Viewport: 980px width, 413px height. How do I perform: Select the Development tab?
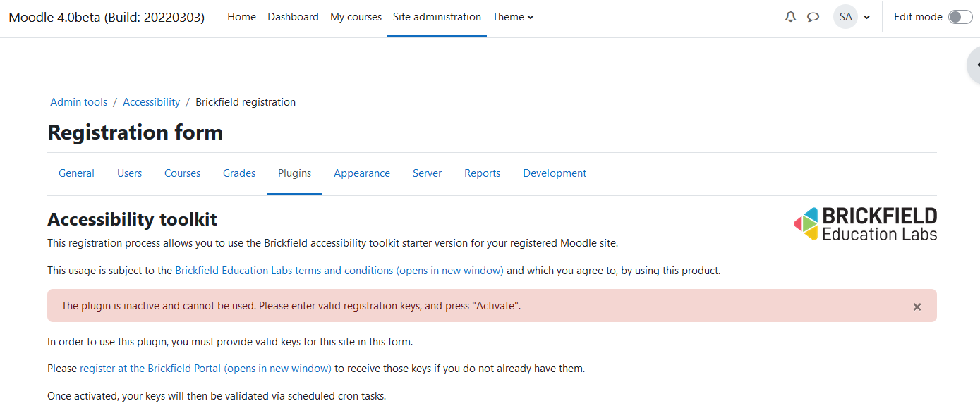point(555,173)
